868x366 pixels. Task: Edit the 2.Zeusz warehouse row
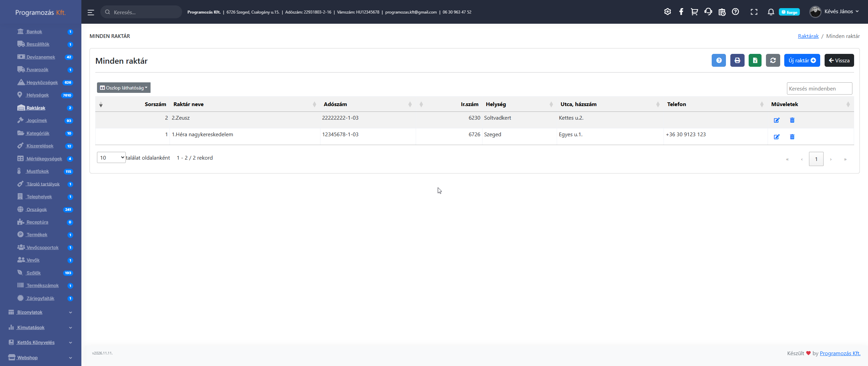pos(776,120)
